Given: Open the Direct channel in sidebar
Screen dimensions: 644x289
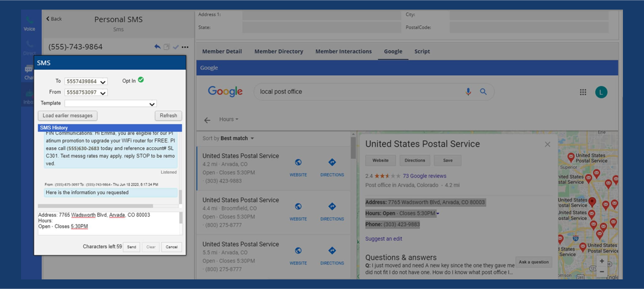Looking at the screenshot, I should tap(29, 47).
